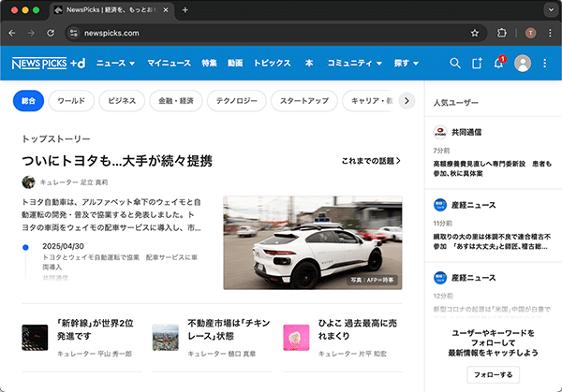Reload the page with refresh icon

[51, 34]
